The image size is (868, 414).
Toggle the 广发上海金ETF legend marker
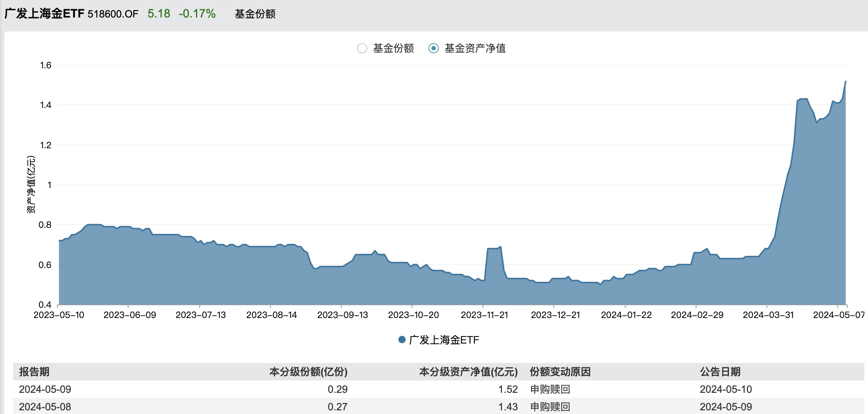click(x=402, y=340)
